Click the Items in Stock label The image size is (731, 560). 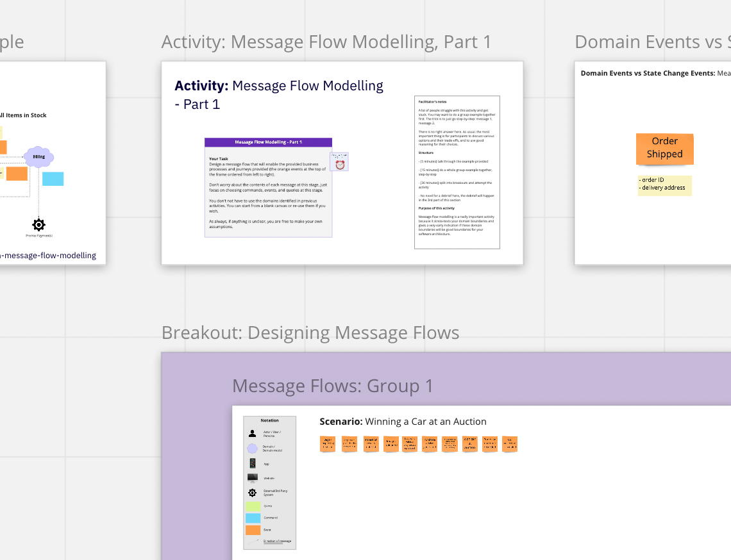point(23,115)
